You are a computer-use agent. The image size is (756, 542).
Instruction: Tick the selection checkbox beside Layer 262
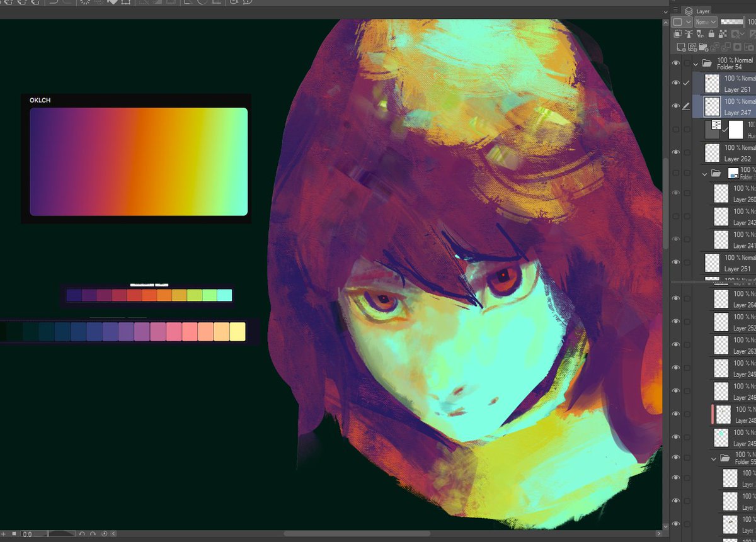[x=687, y=152]
